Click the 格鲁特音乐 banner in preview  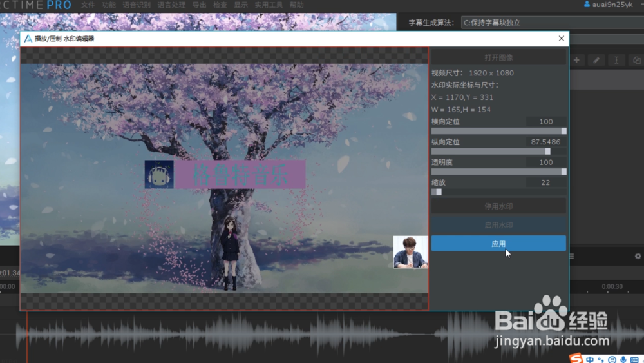[240, 175]
